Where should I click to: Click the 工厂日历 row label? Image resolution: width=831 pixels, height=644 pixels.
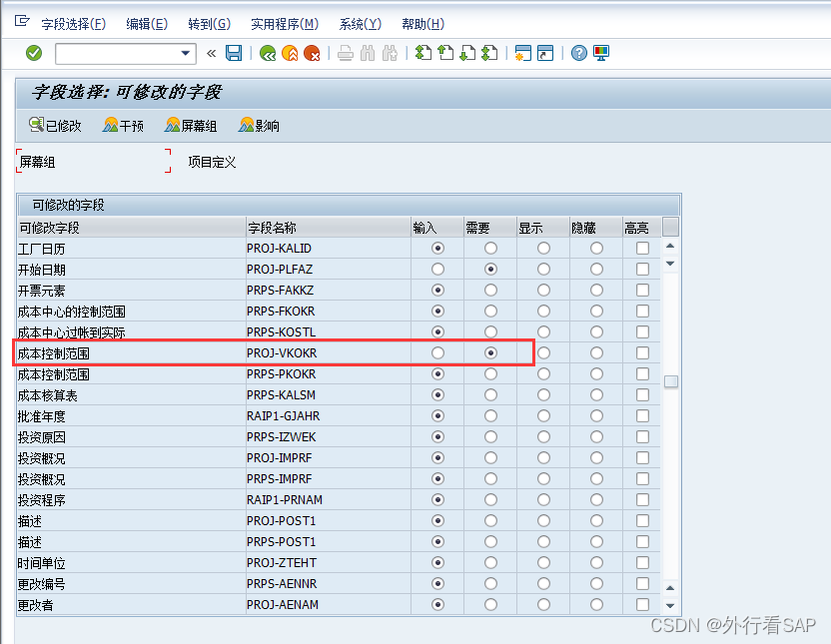pyautogui.click(x=41, y=249)
